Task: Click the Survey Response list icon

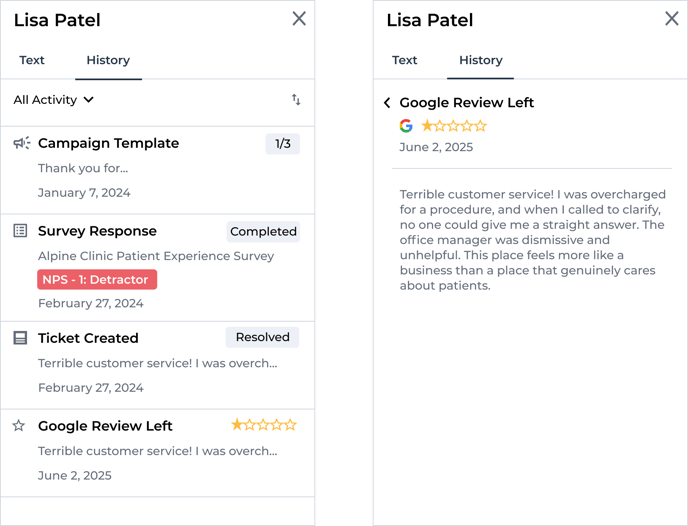Action: click(20, 231)
